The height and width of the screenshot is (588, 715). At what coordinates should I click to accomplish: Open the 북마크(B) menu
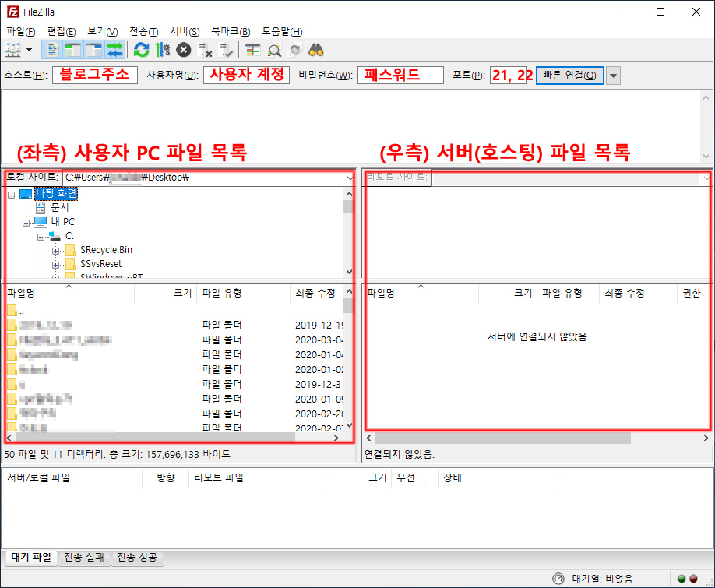(x=231, y=31)
